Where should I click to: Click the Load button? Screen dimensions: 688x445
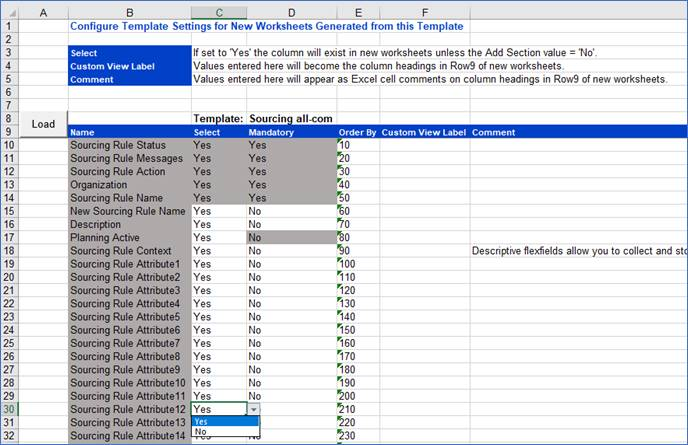[43, 124]
